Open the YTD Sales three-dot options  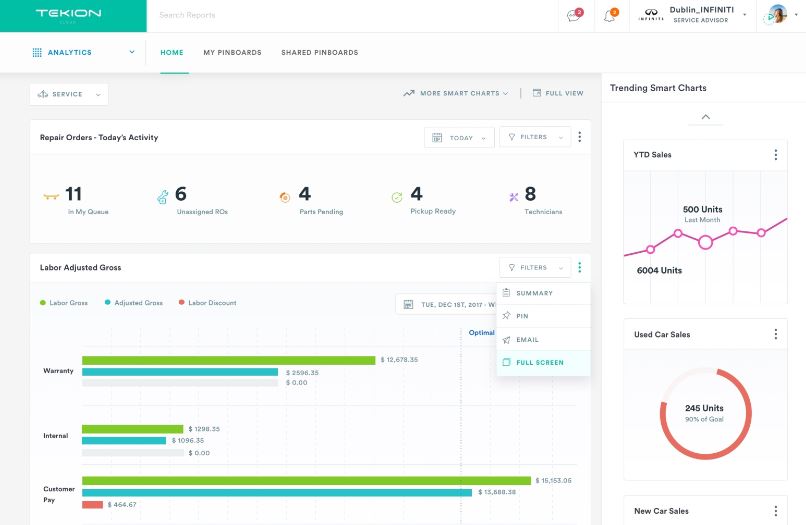point(776,155)
